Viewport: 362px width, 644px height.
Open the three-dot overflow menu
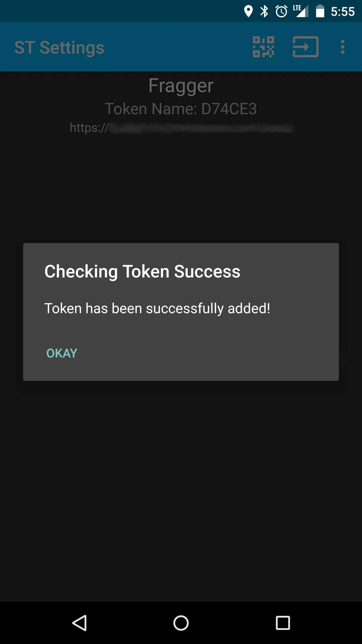(342, 47)
